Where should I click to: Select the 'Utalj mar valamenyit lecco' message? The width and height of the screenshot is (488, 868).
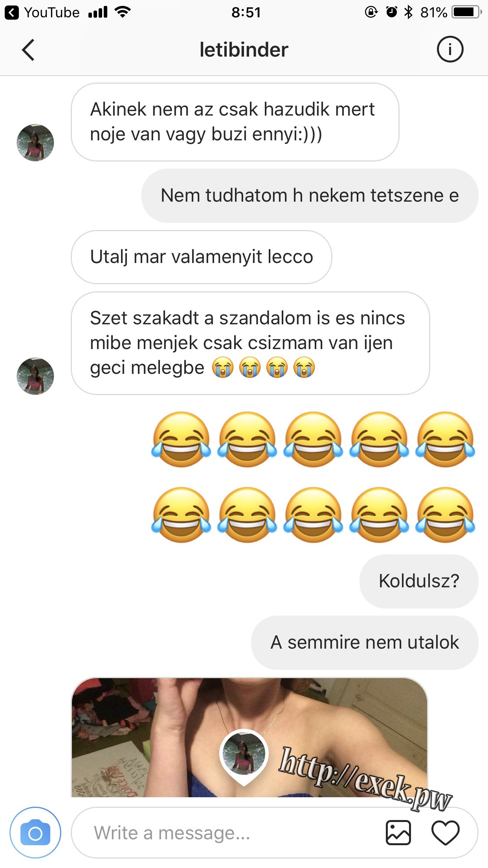[202, 257]
